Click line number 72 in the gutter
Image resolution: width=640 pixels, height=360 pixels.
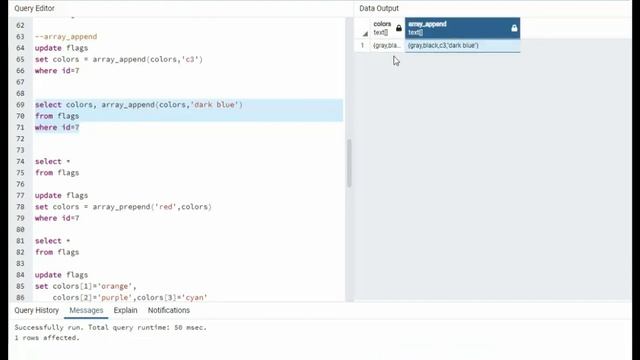tap(20, 139)
